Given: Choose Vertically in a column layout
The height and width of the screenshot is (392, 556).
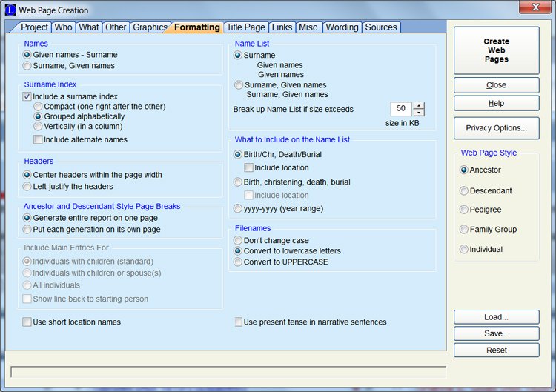Looking at the screenshot, I should point(78,126).
